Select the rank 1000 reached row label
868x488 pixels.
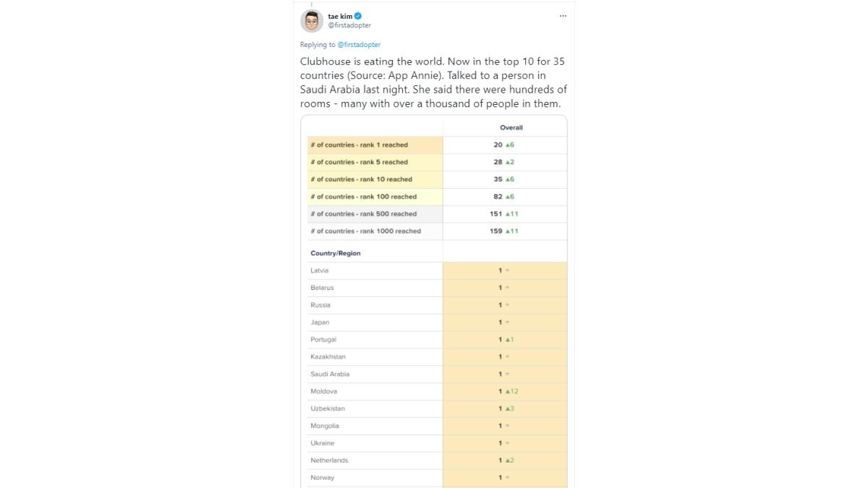coord(365,231)
